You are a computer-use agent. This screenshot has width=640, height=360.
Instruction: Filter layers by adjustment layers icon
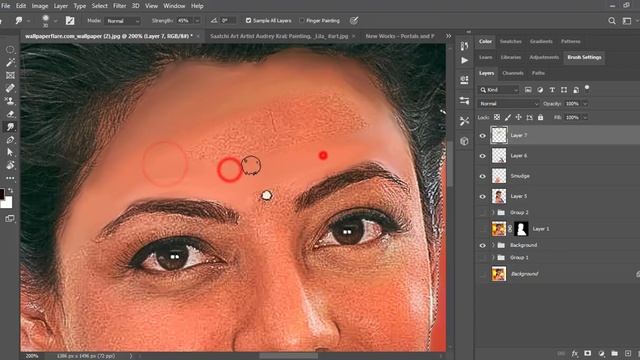coord(540,90)
